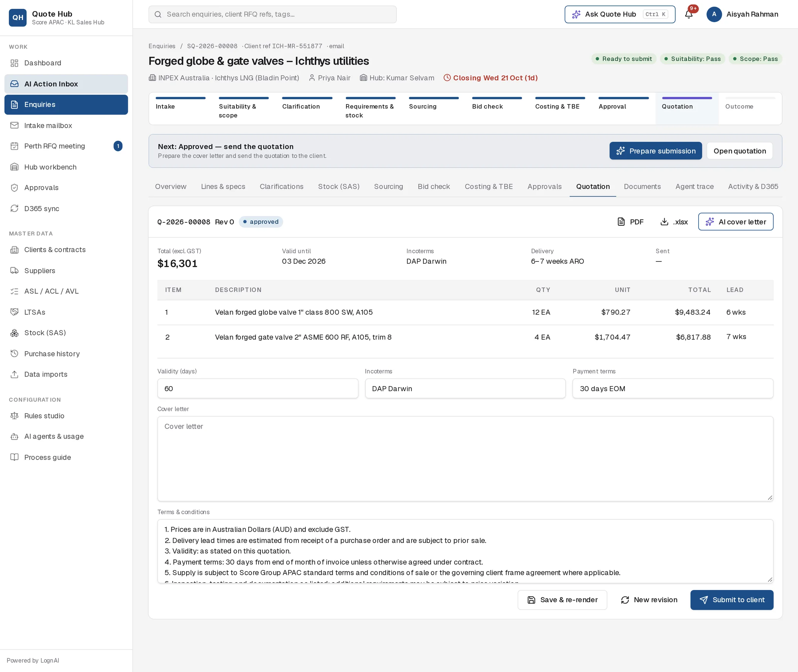Screen dimensions: 798x672
Task: Click the Payment terms field
Action: (x=673, y=388)
